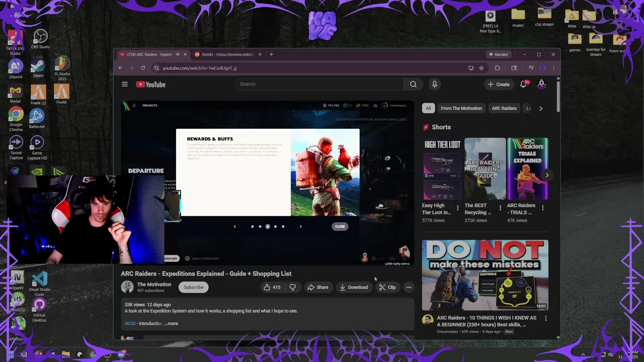Click the address bar URL
644x362 pixels.
point(199,68)
